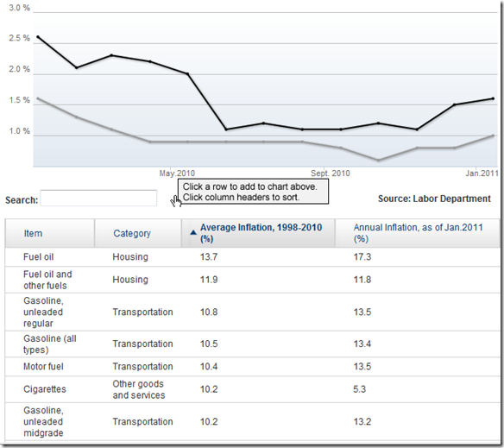Click the gray line's lowest data point
504x448 pixels.
(378, 161)
